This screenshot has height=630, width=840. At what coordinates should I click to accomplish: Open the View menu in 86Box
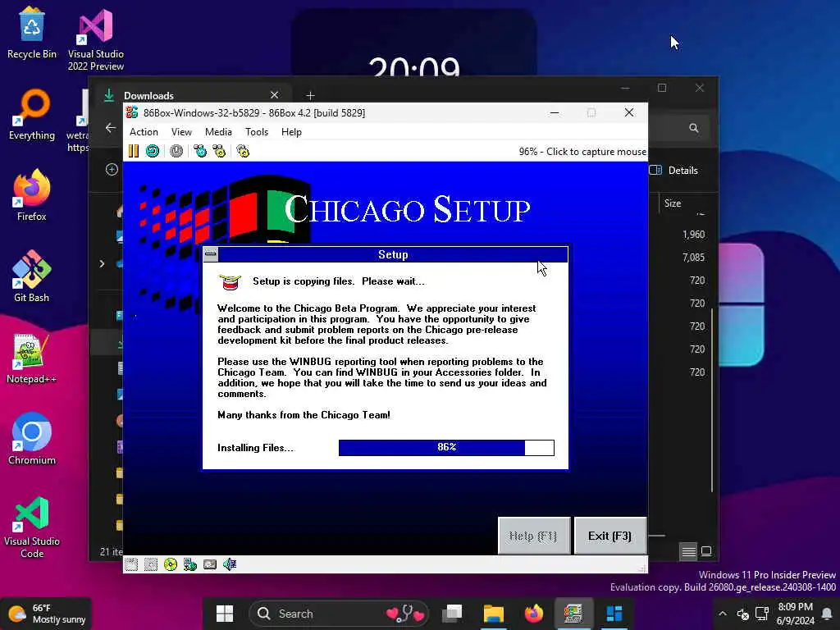click(181, 132)
